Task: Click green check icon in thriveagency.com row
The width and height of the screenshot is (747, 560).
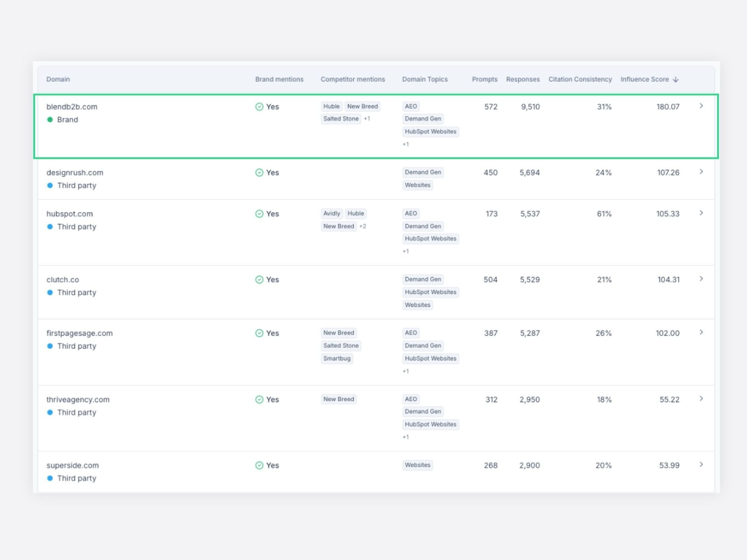Action: pyautogui.click(x=259, y=399)
